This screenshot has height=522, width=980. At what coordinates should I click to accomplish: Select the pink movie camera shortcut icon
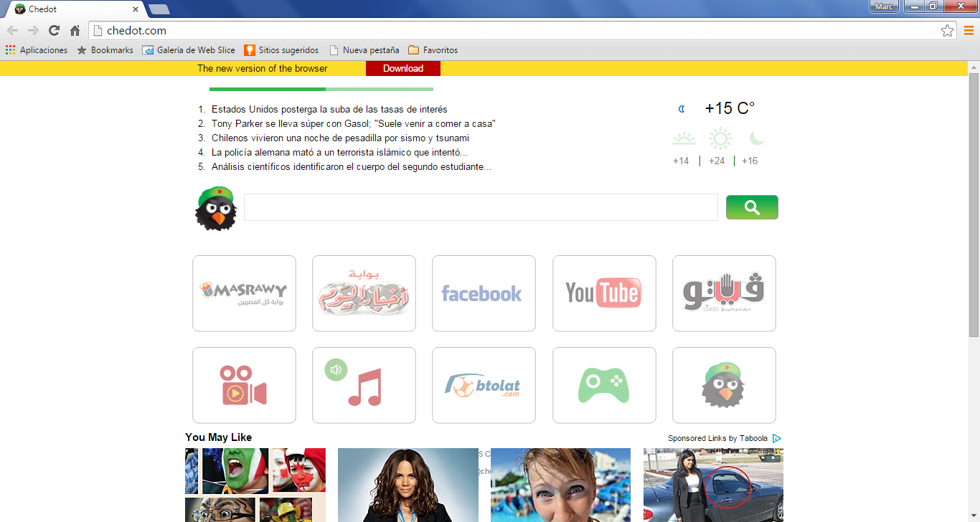coord(244,385)
